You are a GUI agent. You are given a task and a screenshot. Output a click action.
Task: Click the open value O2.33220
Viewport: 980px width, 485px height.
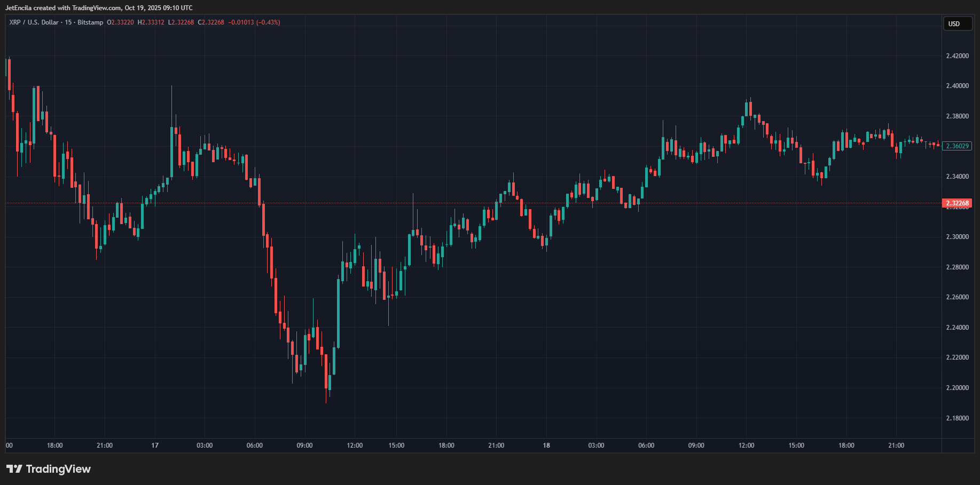point(121,22)
